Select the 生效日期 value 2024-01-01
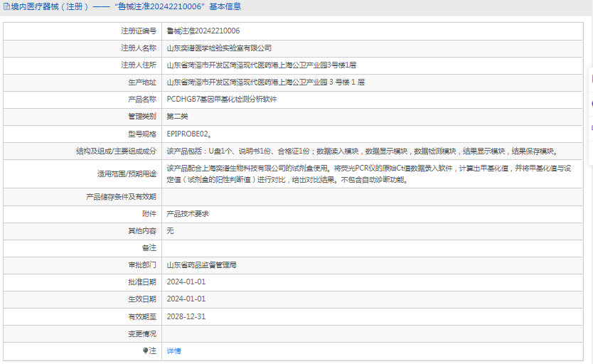The image size is (593, 364). click(186, 299)
